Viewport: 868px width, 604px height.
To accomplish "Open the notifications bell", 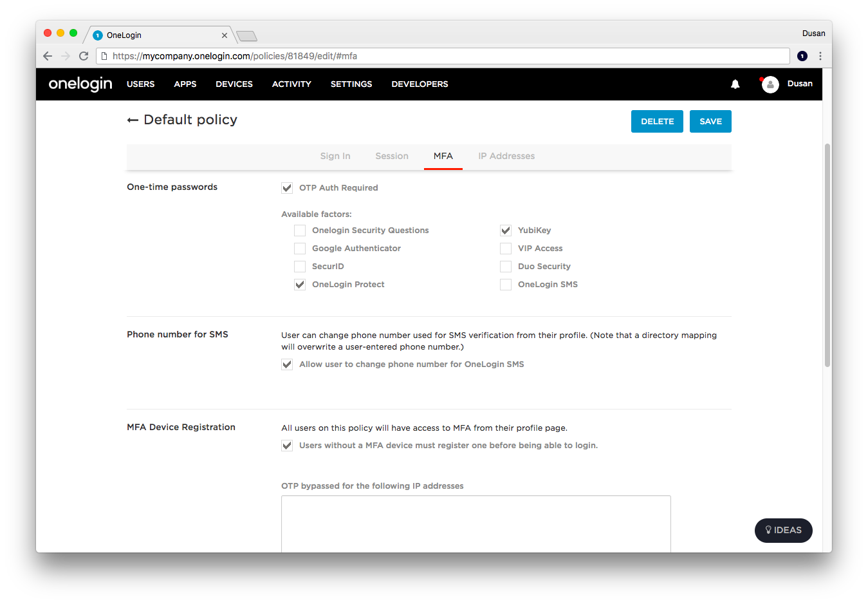I will 735,84.
